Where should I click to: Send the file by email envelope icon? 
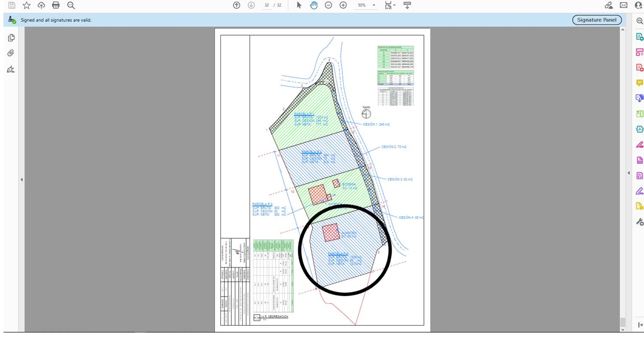623,5
